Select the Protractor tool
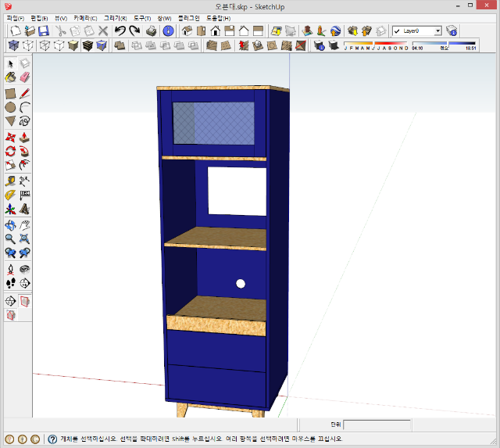Viewport: 500px width, 448px height. [10, 195]
